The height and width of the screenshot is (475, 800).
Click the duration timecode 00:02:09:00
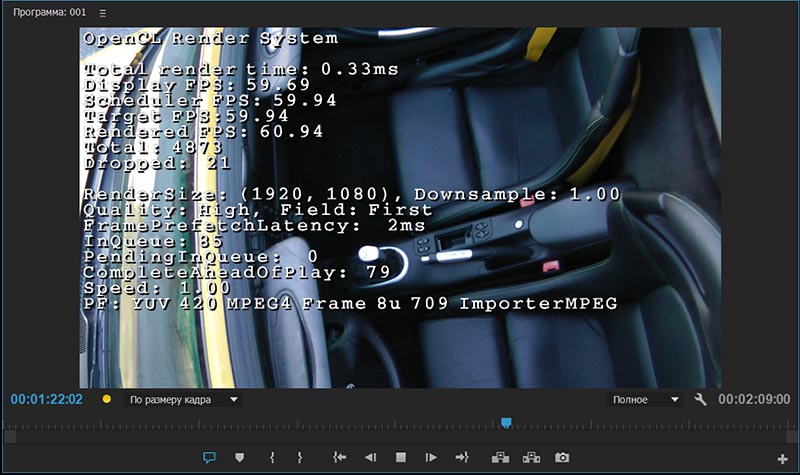tap(754, 399)
